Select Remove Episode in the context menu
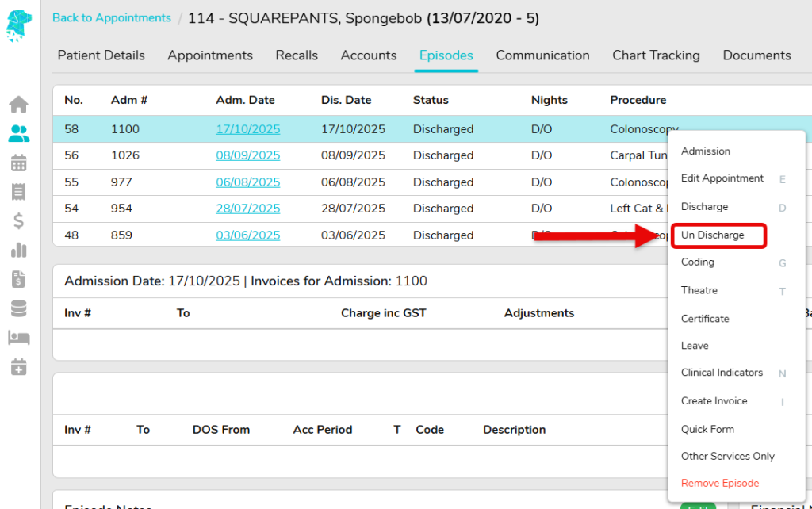Screen dimensions: 812x509 tap(719, 484)
